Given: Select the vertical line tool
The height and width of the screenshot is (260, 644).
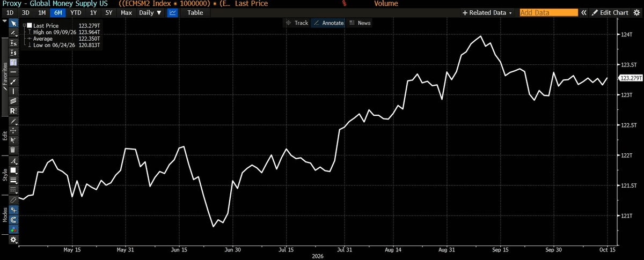Looking at the screenshot, I should [13, 91].
